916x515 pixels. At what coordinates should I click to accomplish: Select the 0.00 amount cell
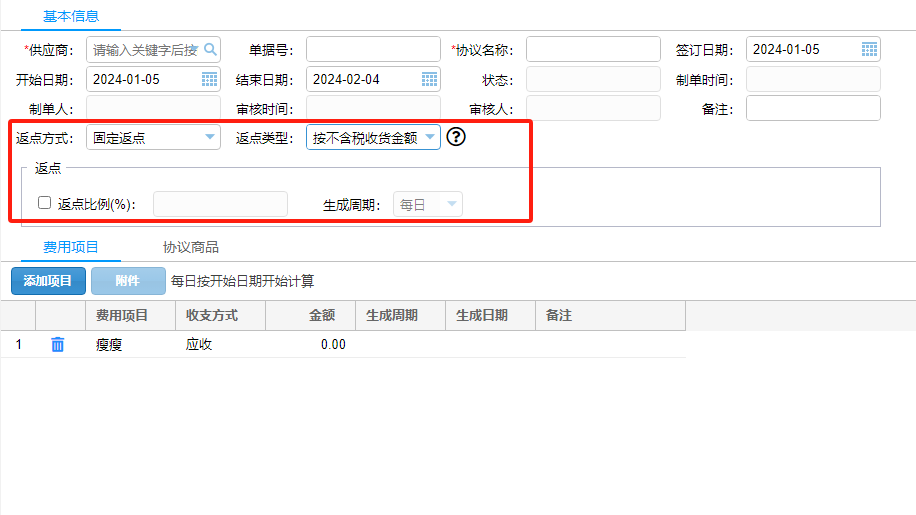pyautogui.click(x=311, y=345)
